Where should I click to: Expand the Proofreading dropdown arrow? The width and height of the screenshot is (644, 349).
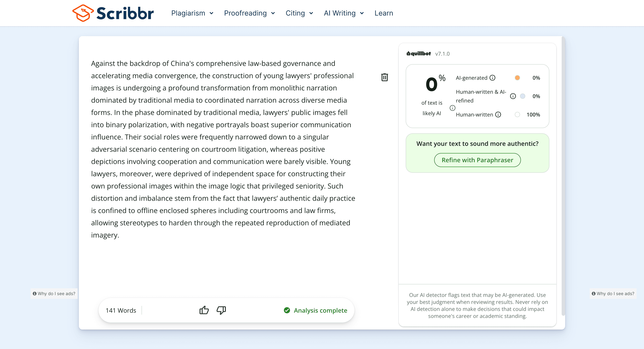pyautogui.click(x=273, y=13)
